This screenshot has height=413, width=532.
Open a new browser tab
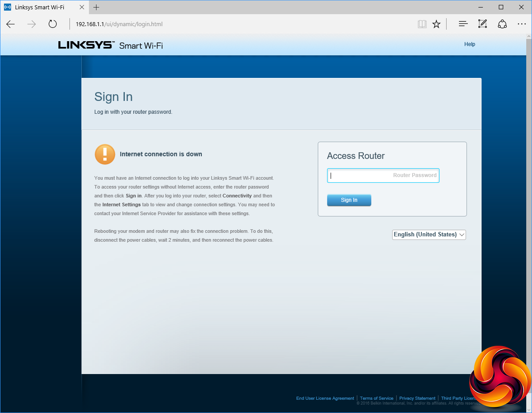click(96, 7)
